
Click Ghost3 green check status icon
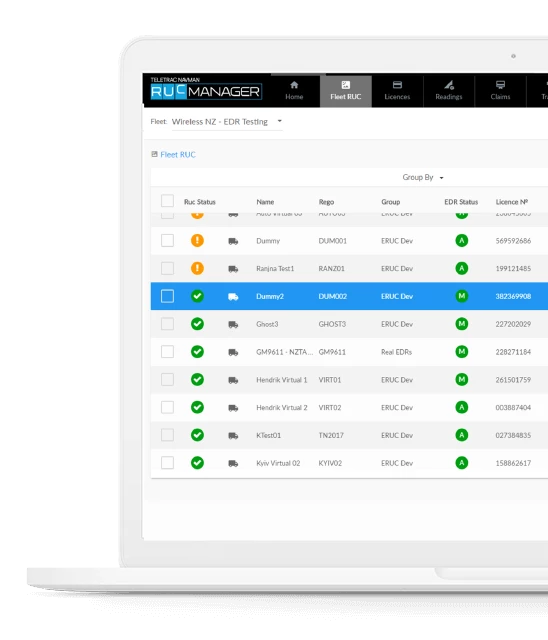[197, 324]
